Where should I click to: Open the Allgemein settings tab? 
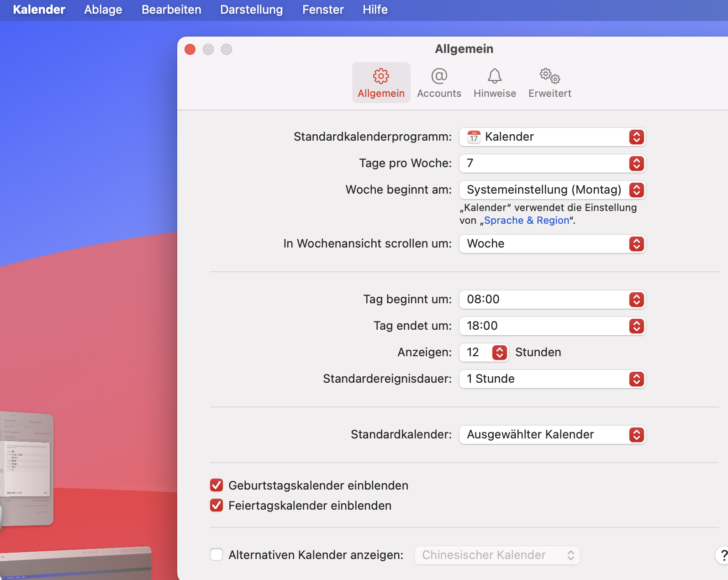click(x=381, y=83)
